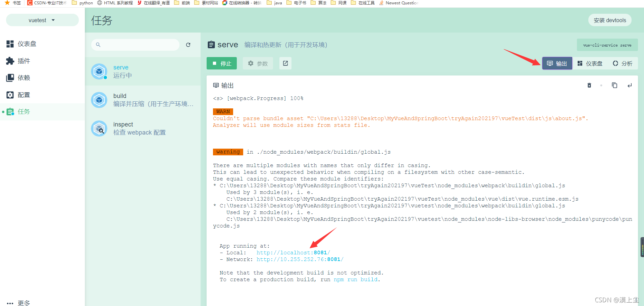Select the build task entry
This screenshot has width=644, height=306.
143,100
